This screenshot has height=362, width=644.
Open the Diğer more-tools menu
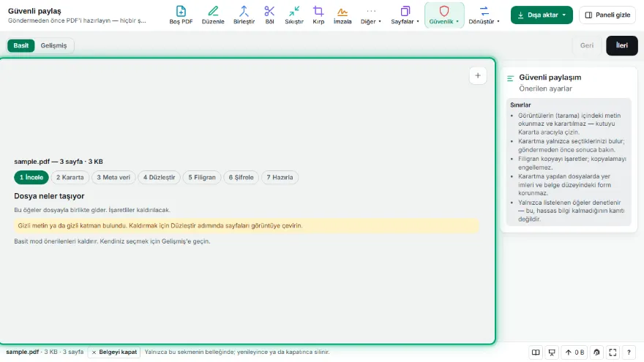(x=370, y=15)
